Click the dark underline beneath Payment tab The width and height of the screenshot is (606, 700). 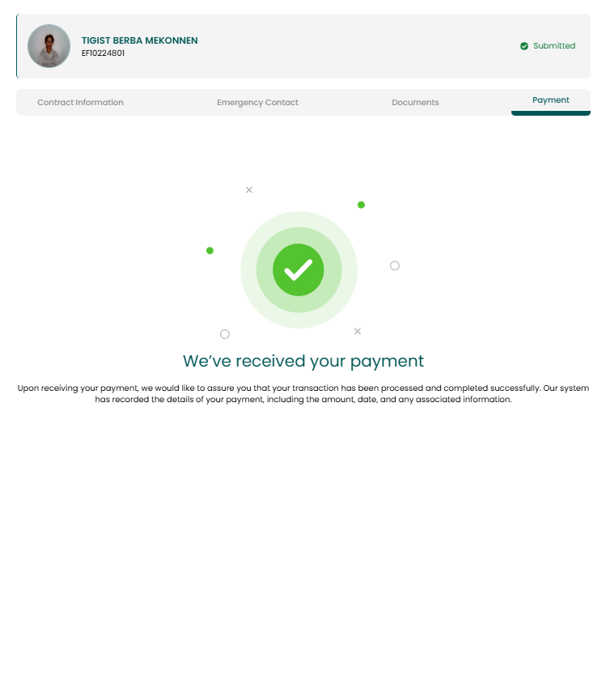(551, 113)
